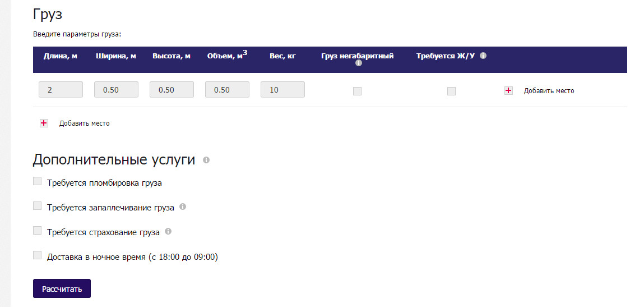This screenshot has height=307, width=644.
Task: Select Доставка в ночное время checkbox
Action: pos(38,255)
